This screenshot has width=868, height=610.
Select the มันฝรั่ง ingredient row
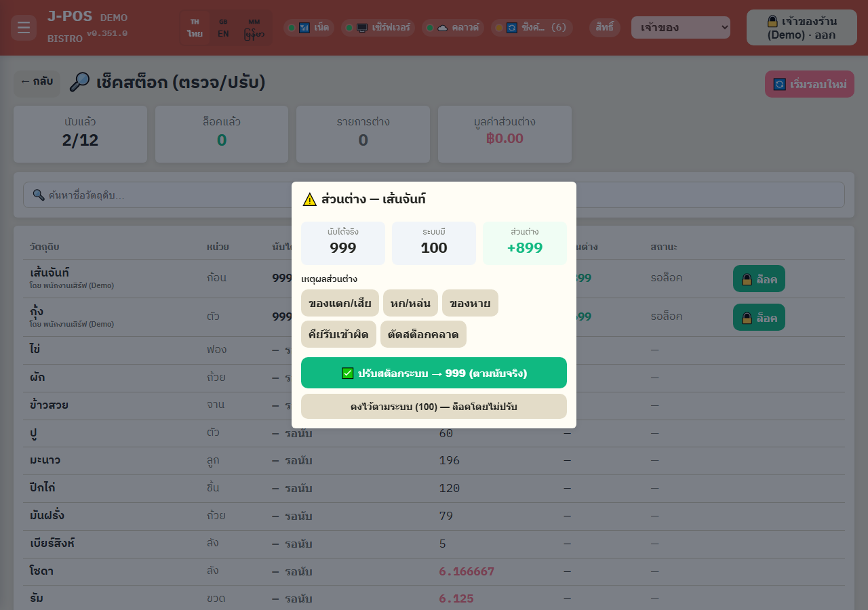(x=434, y=516)
